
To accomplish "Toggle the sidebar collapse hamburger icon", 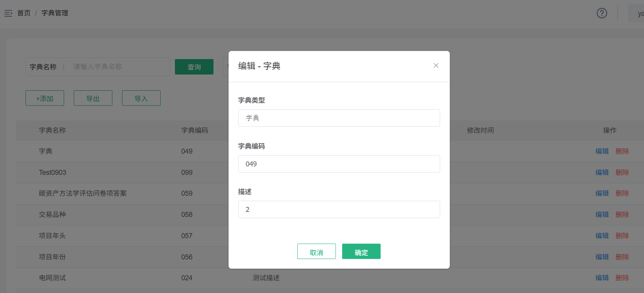I will pos(8,14).
